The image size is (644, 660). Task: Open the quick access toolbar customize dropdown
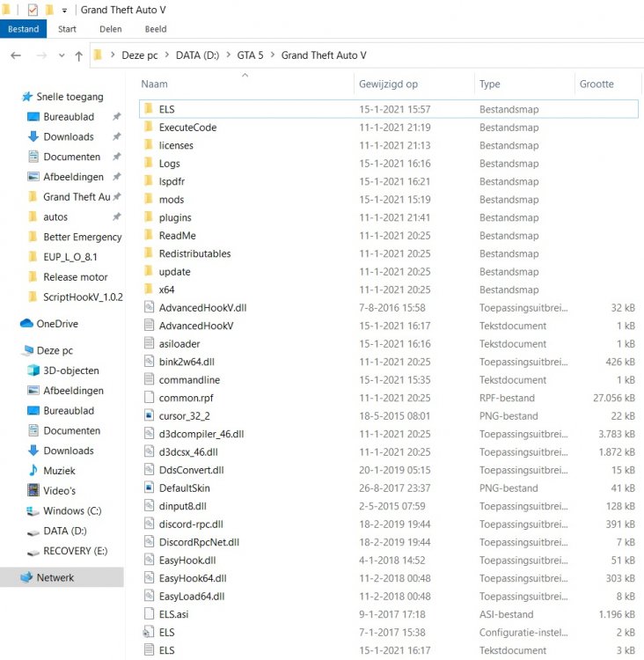[64, 11]
